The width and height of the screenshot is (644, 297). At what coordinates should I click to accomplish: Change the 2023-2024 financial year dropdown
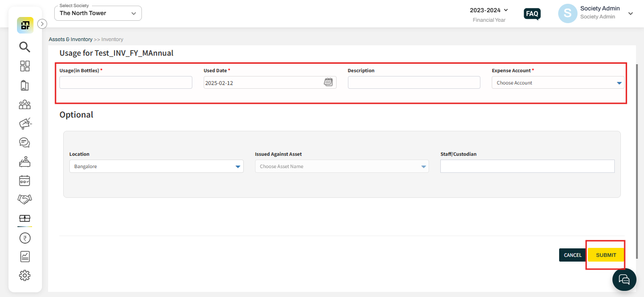coord(489,10)
